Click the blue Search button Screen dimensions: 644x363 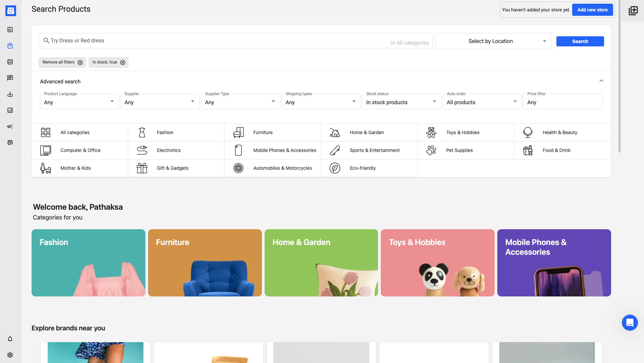tap(580, 41)
